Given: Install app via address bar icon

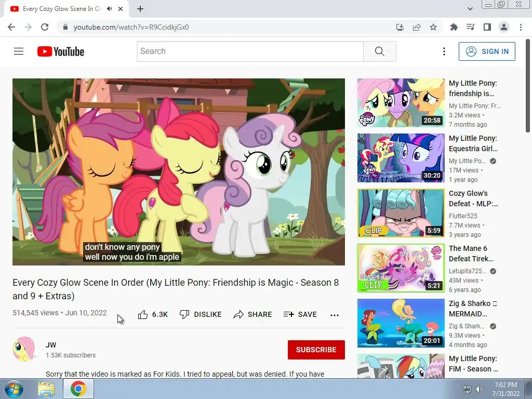Looking at the screenshot, I should [x=400, y=27].
